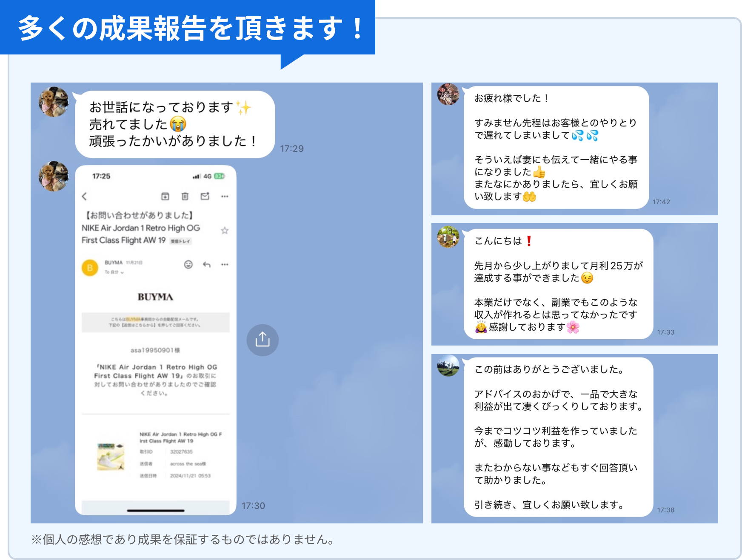Click the round share button beside the screenshot

tap(263, 340)
